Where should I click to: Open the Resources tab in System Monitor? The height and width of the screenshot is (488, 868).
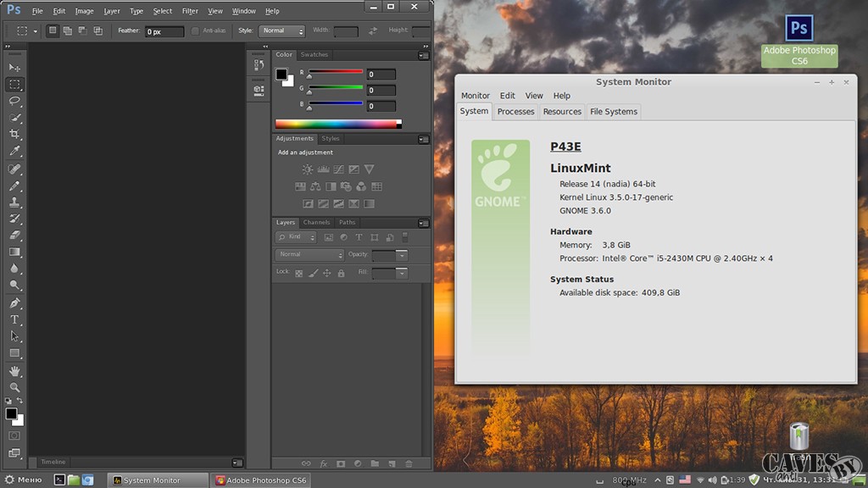(x=562, y=112)
